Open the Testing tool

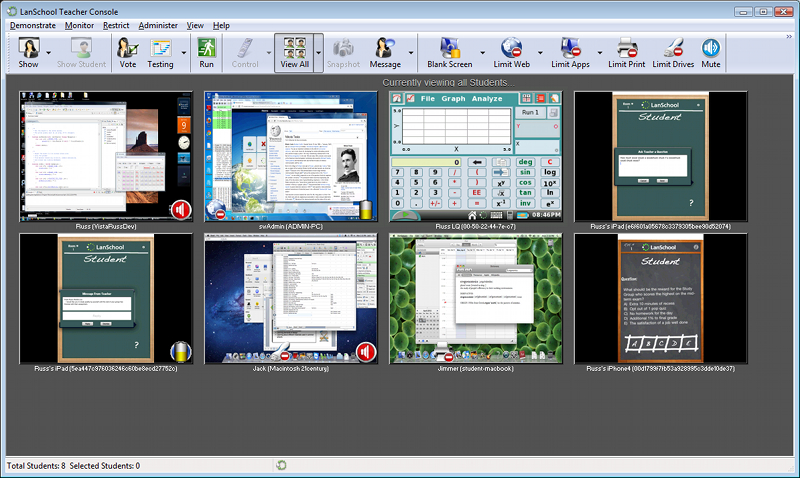coord(160,53)
